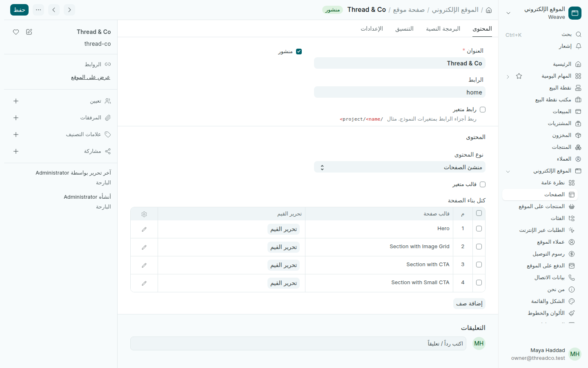
Task: Click edit pencil for Section with Small CTA
Action: 144,283
